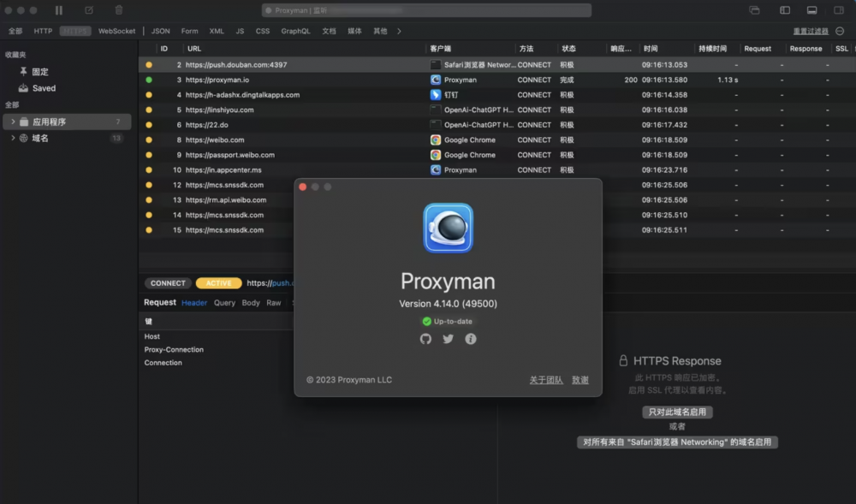Screen dimensions: 856x504
Task: Click the Proxyman icon for in.appcenter.ms row
Action: [x=436, y=170]
